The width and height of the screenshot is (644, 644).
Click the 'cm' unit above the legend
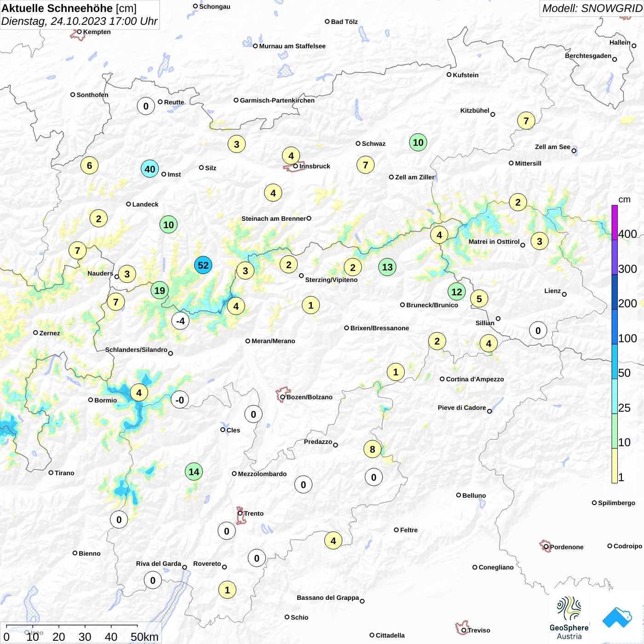[x=624, y=200]
